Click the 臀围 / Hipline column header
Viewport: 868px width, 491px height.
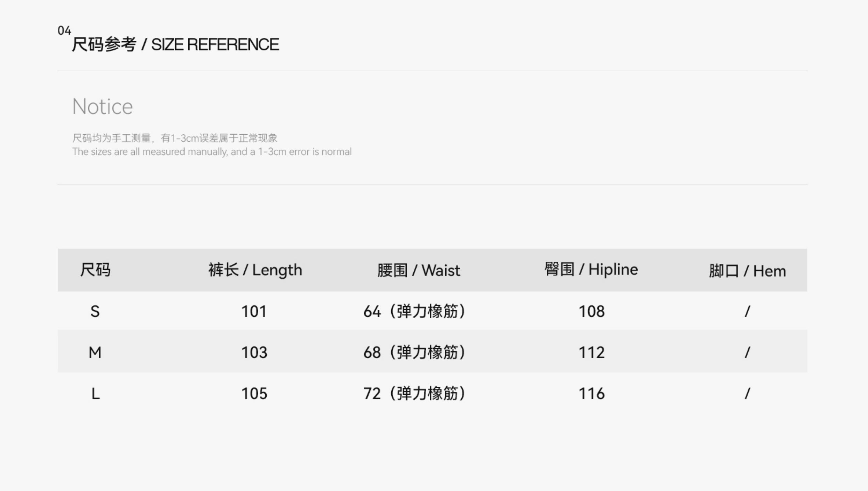pyautogui.click(x=591, y=269)
